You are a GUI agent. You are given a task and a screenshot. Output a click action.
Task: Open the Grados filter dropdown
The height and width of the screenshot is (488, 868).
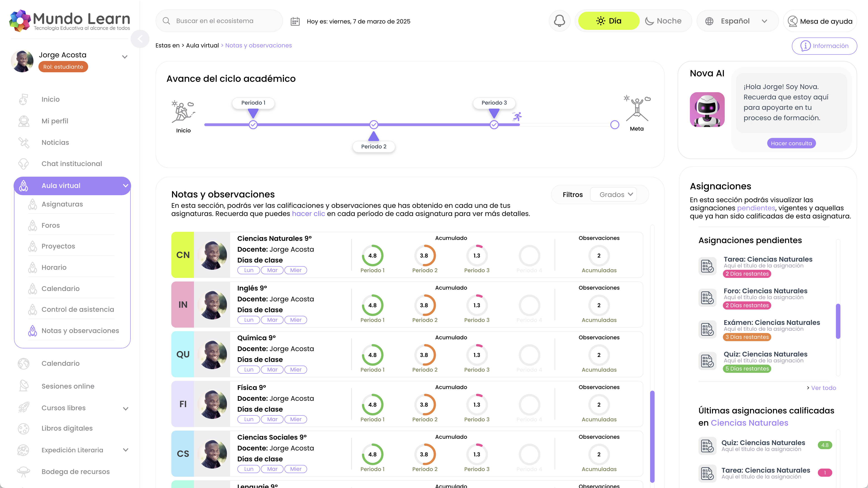pos(614,195)
